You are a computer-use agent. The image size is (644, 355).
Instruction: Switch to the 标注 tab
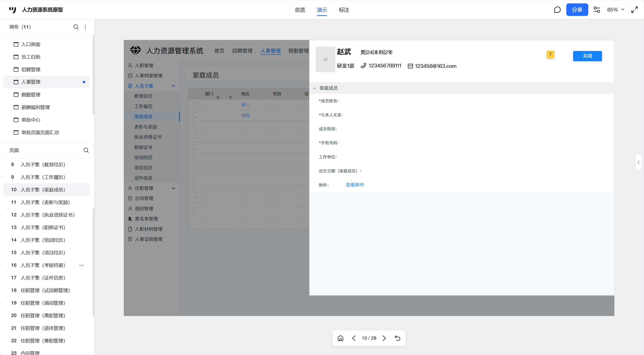pyautogui.click(x=344, y=10)
